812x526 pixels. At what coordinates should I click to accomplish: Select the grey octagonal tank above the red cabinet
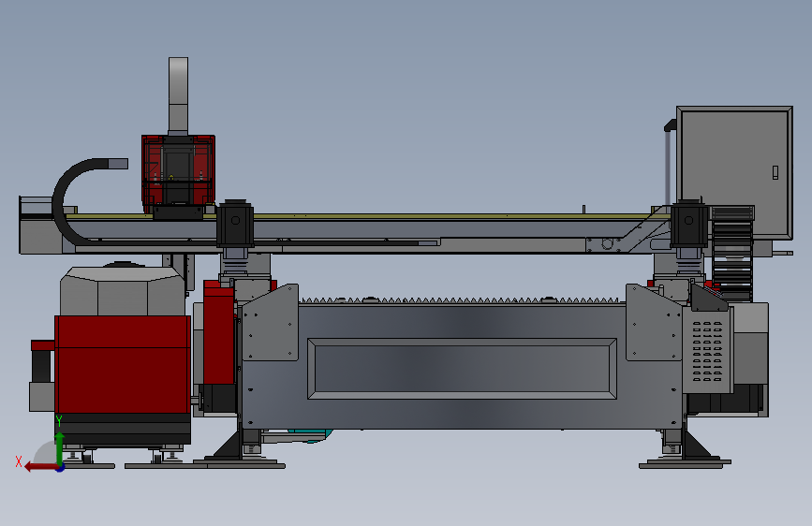click(123, 291)
